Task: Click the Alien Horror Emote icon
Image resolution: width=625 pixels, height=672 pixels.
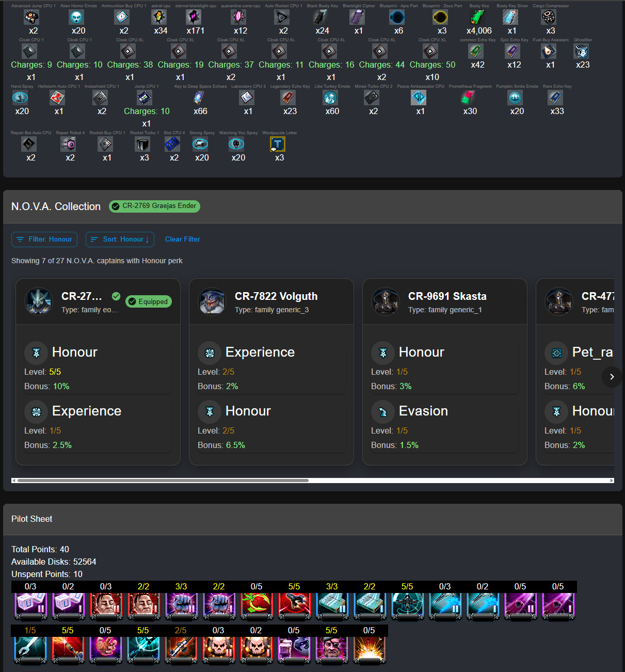Action: [x=77, y=18]
